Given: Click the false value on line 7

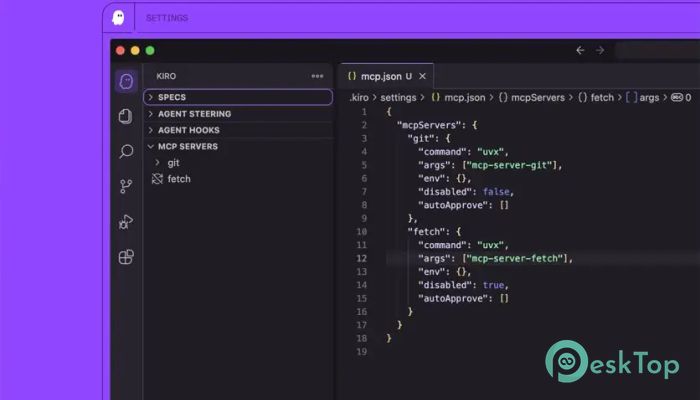Looking at the screenshot, I should pyautogui.click(x=496, y=192).
